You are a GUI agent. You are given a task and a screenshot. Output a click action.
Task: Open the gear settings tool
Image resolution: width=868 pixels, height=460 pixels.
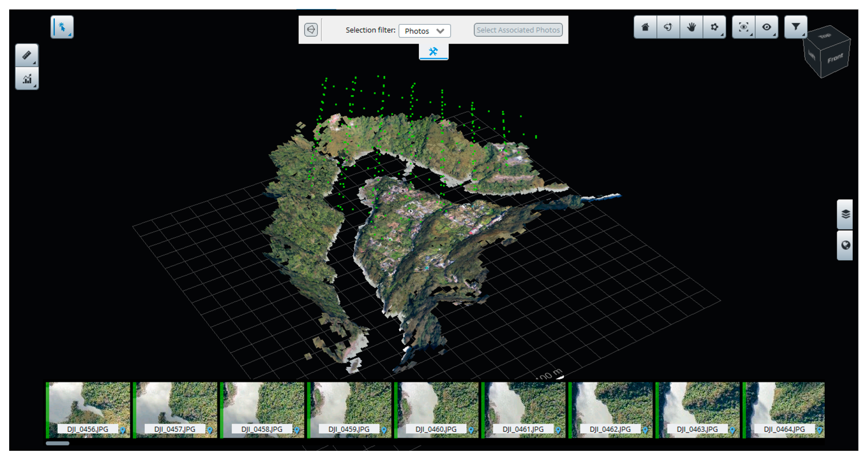[714, 27]
